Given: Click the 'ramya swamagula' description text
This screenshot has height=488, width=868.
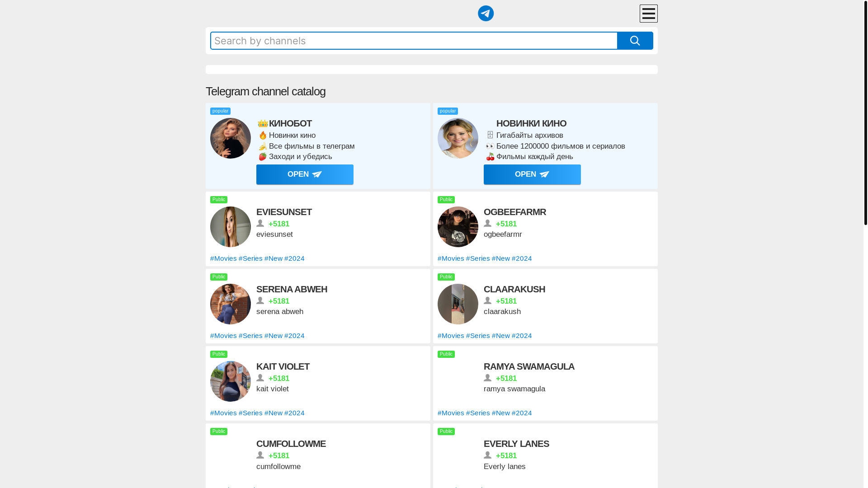Looking at the screenshot, I should (514, 389).
